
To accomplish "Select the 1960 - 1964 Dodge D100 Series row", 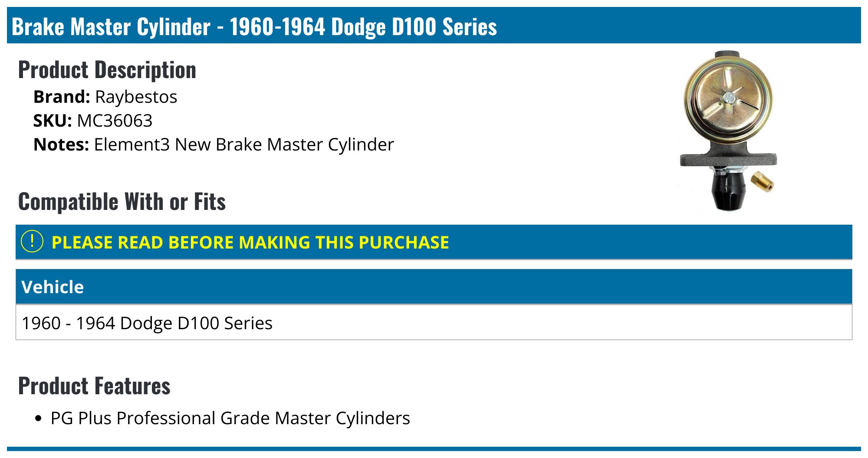I will [147, 323].
